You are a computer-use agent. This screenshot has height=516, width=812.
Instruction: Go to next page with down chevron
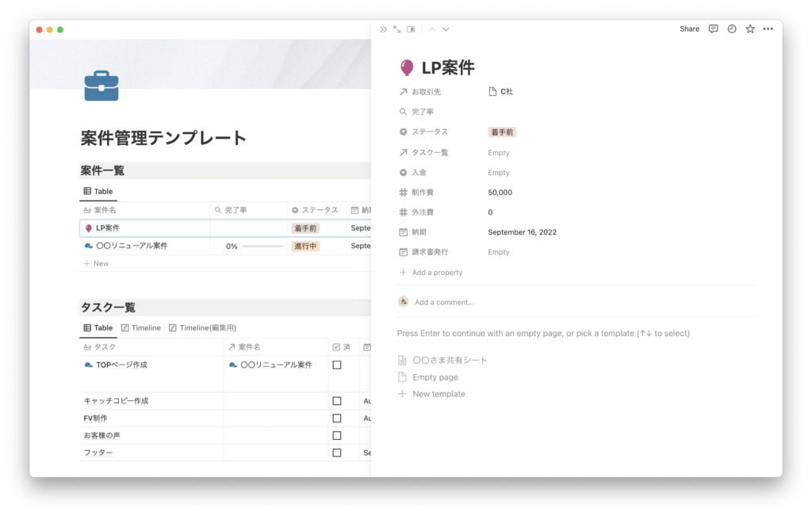(x=446, y=29)
